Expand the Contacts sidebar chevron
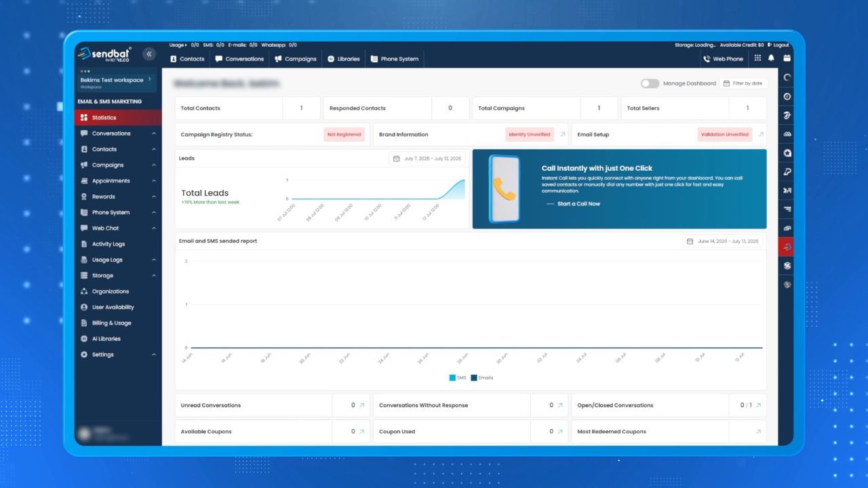Image resolution: width=868 pixels, height=488 pixels. coord(154,149)
